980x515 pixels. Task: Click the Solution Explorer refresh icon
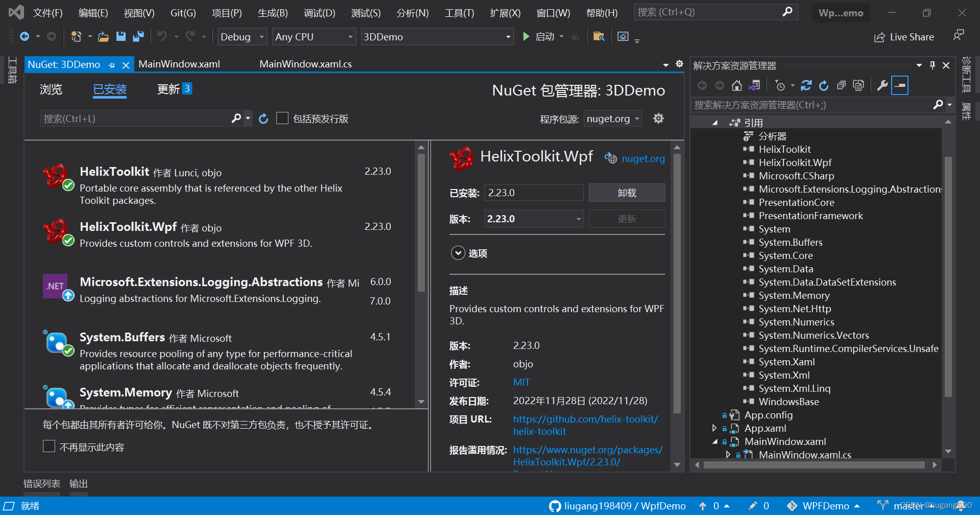[x=824, y=85]
